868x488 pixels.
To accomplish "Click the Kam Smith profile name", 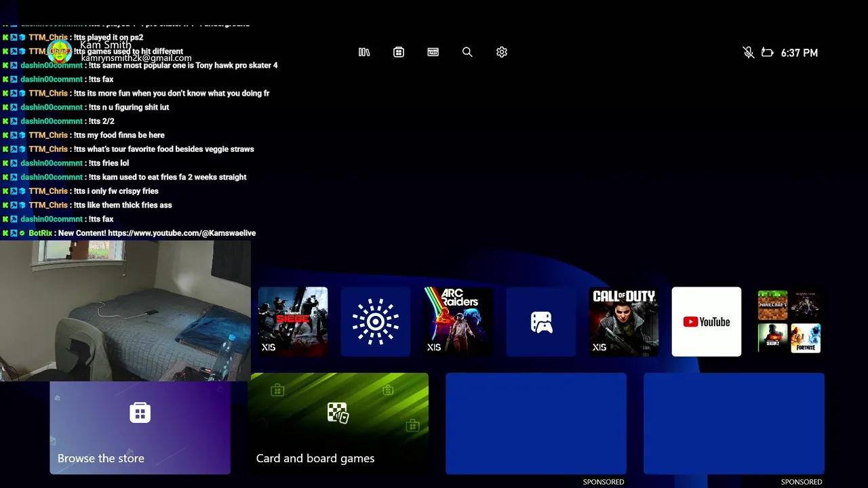I will coord(106,45).
